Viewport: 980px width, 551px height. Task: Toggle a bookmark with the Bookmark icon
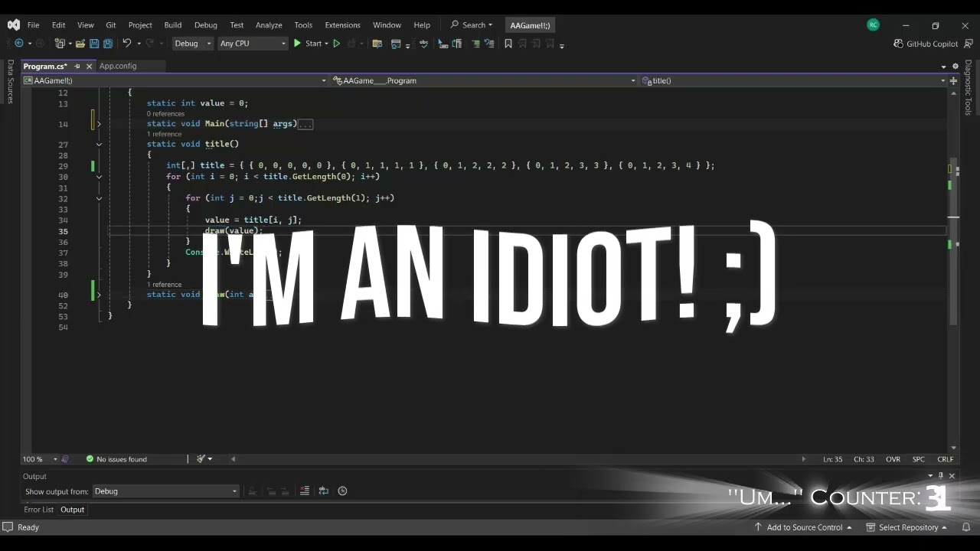[508, 44]
